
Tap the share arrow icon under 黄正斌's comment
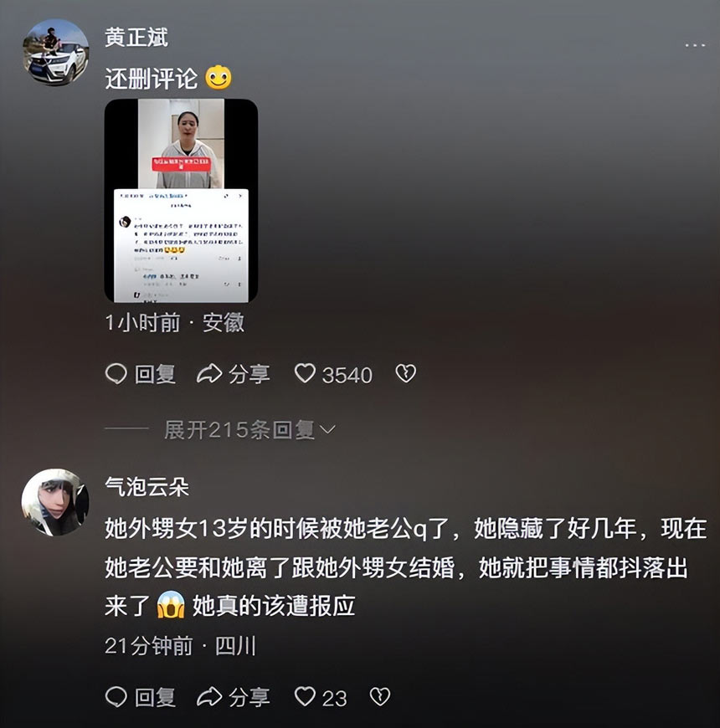pyautogui.click(x=209, y=374)
